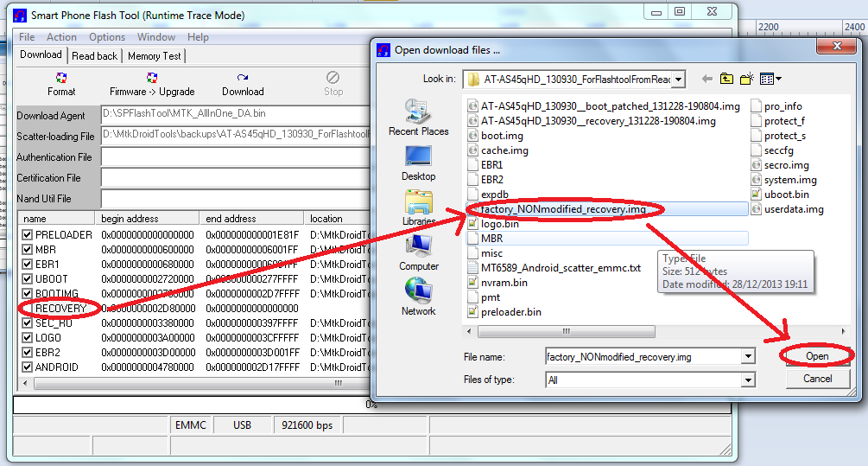This screenshot has width=868, height=466.
Task: Close the Open download files dialog
Action: 837,46
